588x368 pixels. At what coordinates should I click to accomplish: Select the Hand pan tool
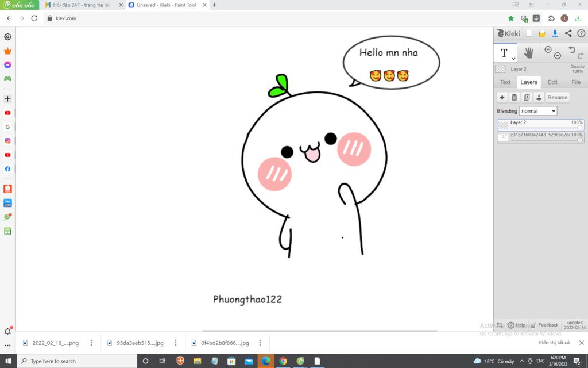pyautogui.click(x=528, y=53)
